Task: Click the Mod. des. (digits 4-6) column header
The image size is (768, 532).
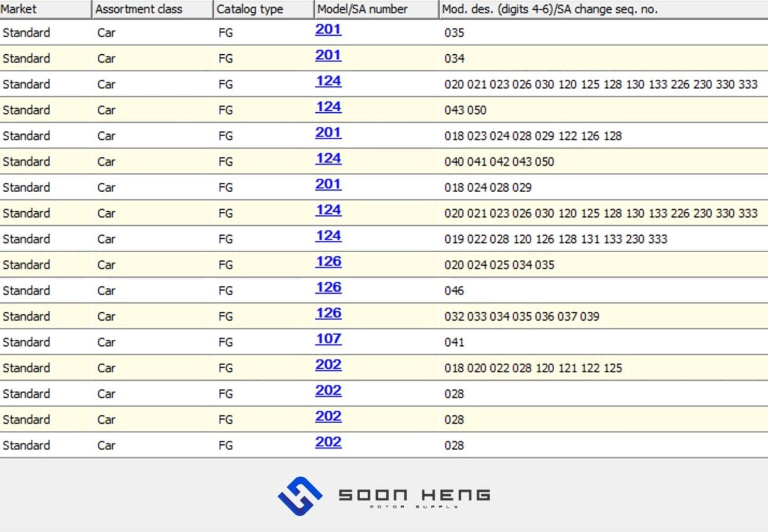Action: click(x=604, y=9)
